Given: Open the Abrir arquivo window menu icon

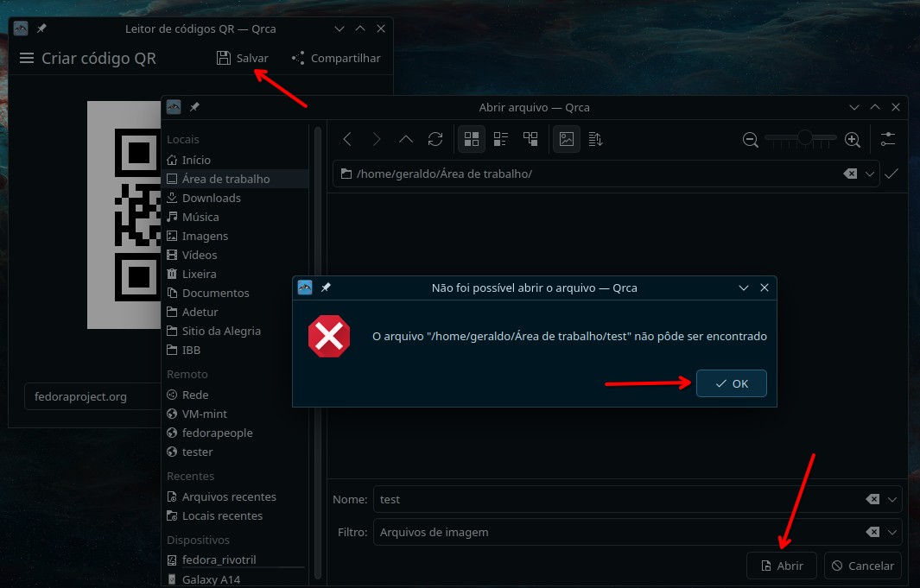Looking at the screenshot, I should coord(174,107).
